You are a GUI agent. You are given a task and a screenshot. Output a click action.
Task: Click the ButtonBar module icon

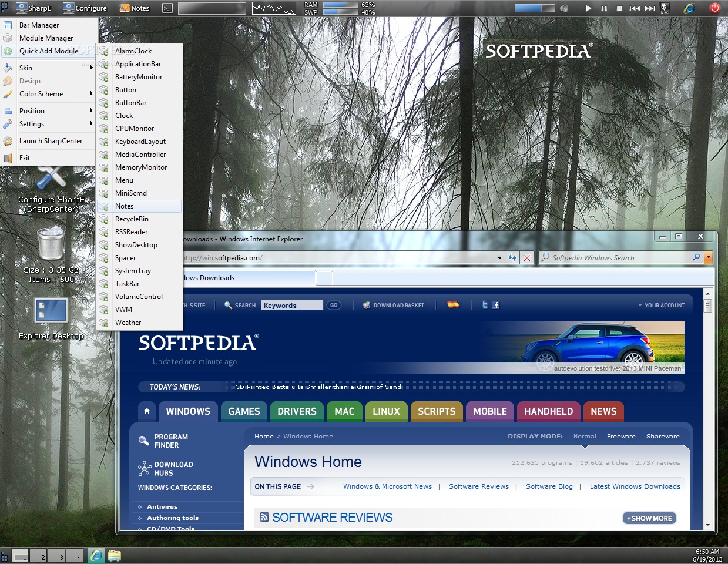click(104, 103)
